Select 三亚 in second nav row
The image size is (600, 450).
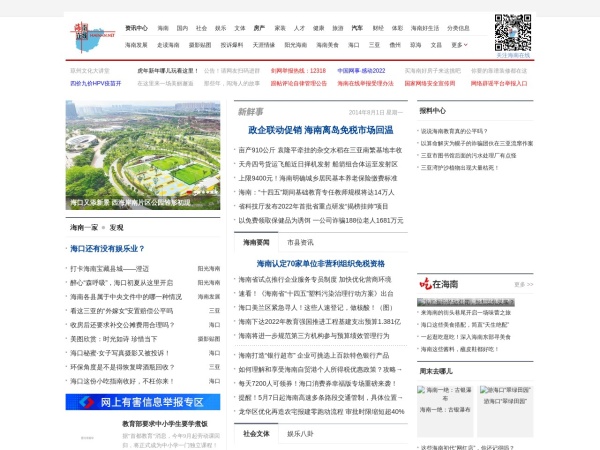(374, 45)
